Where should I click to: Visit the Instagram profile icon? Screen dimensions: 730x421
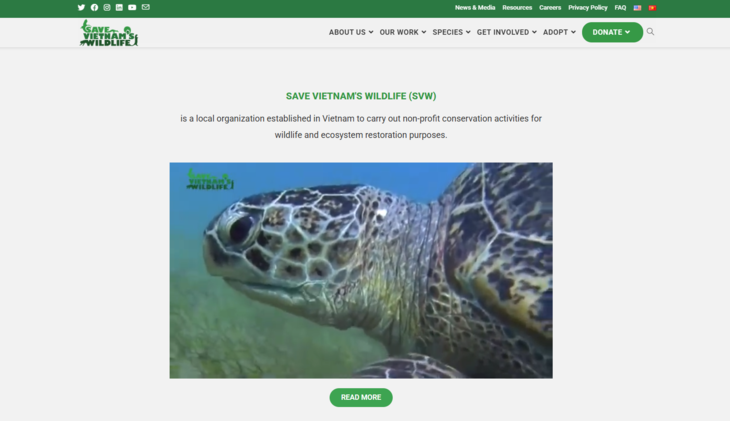[x=107, y=7]
